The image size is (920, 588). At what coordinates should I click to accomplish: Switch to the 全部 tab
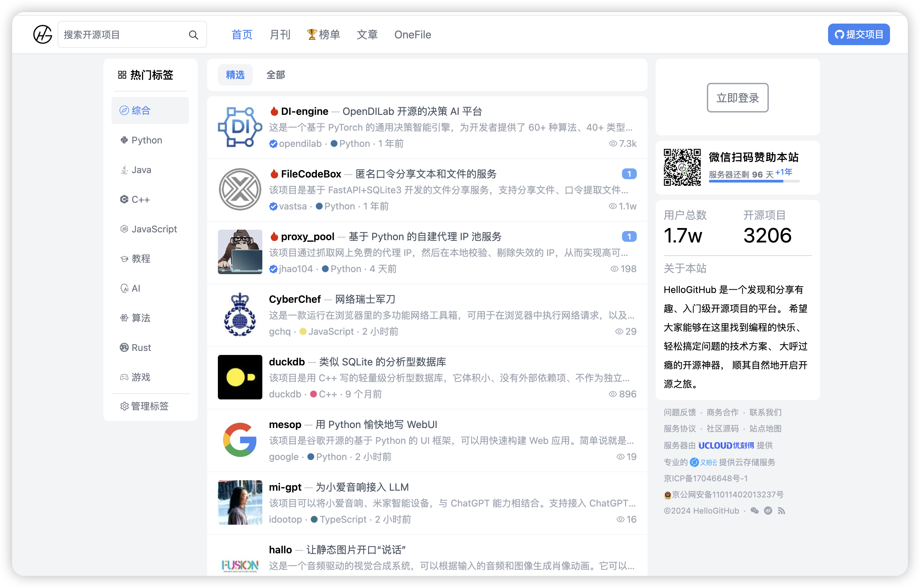(x=275, y=75)
